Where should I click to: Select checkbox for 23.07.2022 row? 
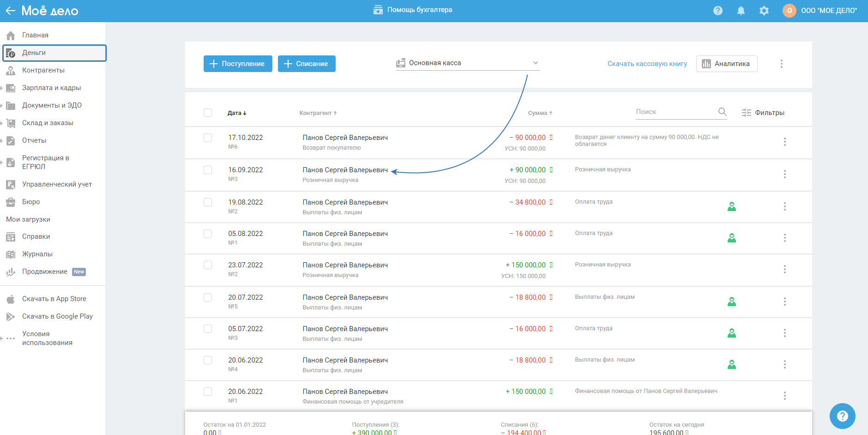point(208,265)
